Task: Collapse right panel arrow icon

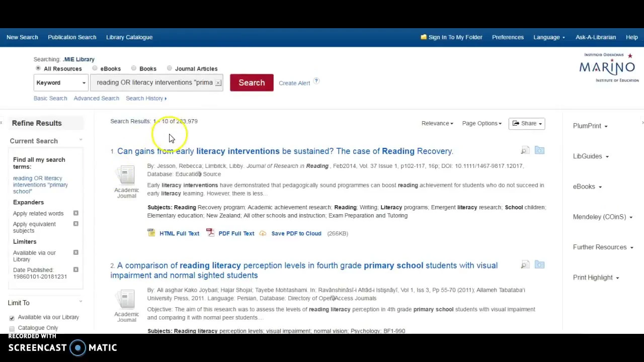Action: [x=642, y=123]
